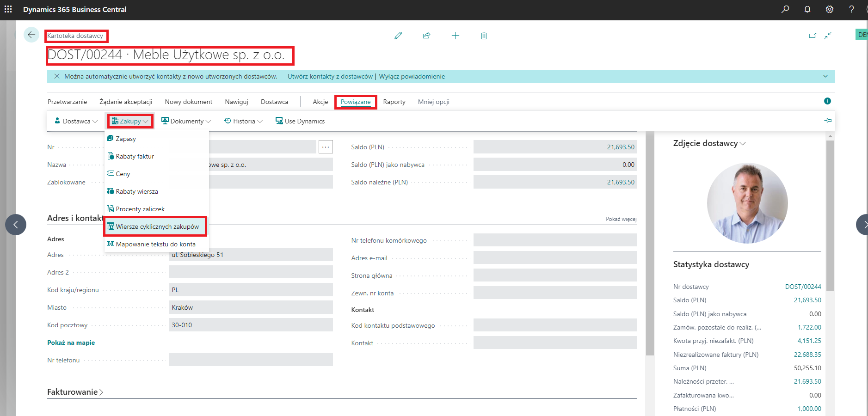This screenshot has width=868, height=416.
Task: Open the Nowy dokument tab
Action: [x=189, y=102]
